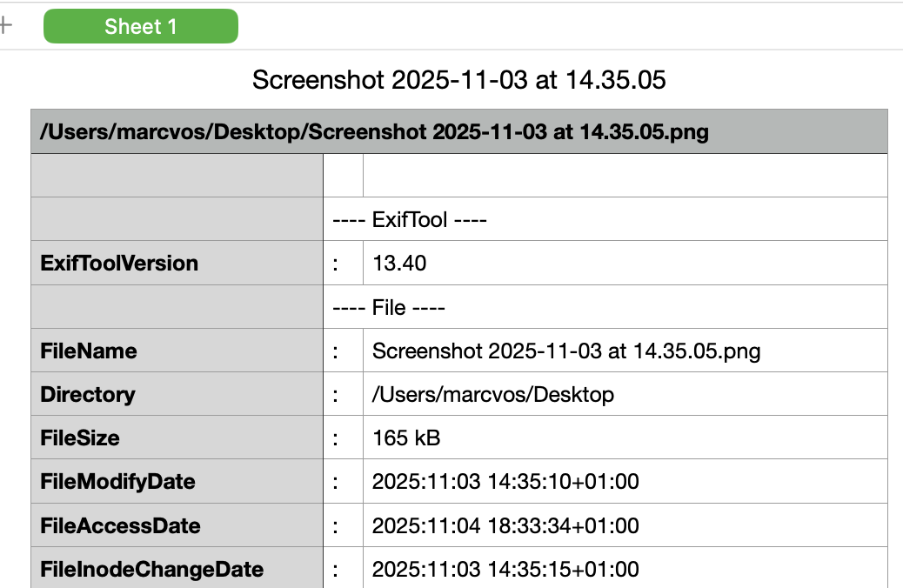Click the table title above the table
The width and height of the screenshot is (903, 588).
[x=458, y=80]
